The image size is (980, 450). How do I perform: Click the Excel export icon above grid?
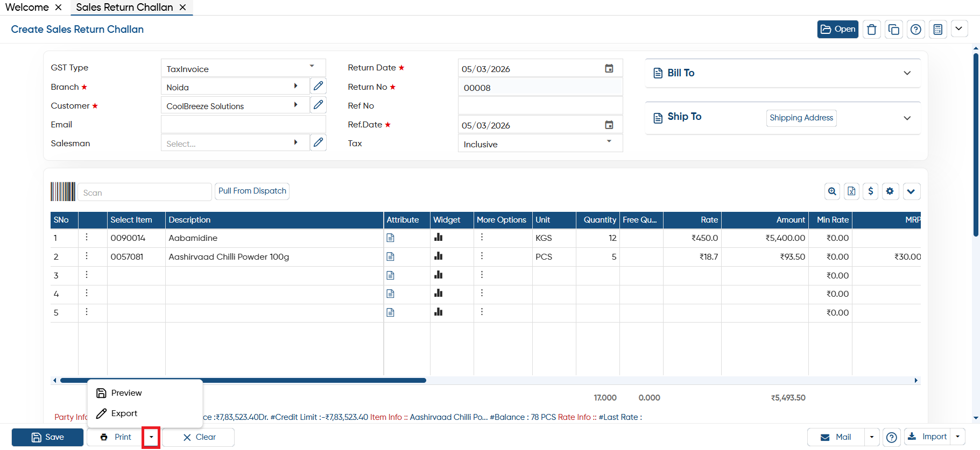click(x=851, y=191)
